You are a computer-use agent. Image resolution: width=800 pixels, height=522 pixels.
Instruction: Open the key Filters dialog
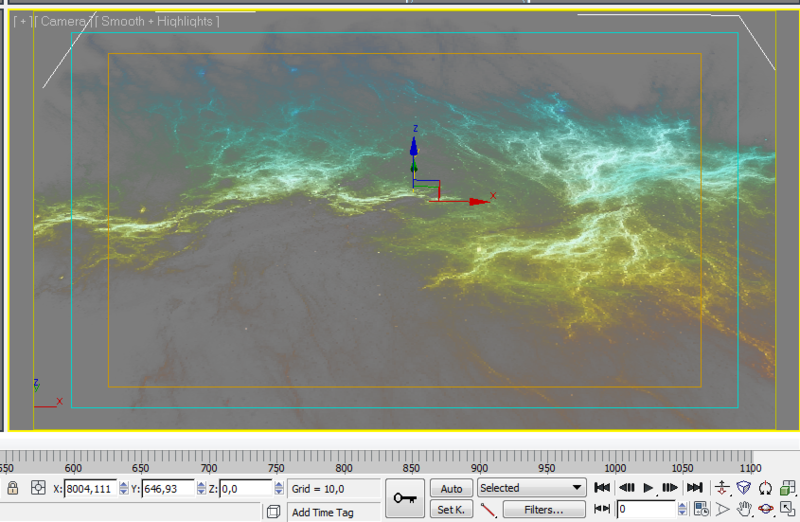click(x=543, y=510)
